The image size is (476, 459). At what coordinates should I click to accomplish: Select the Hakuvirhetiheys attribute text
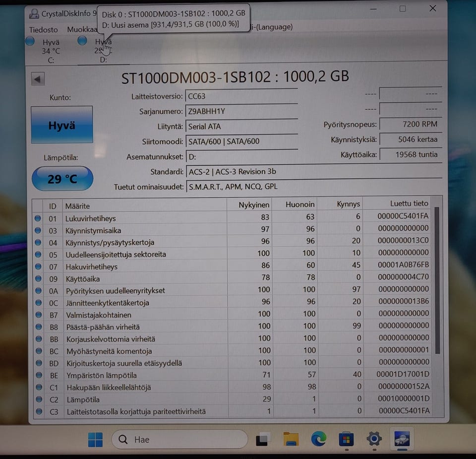pyautogui.click(x=92, y=266)
